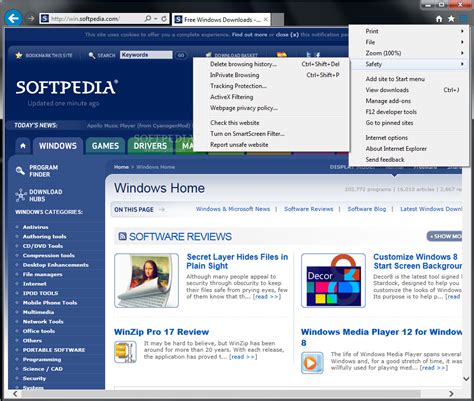The image size is (474, 401).
Task: Close the Free Windows Downloads tab
Action: pos(266,19)
